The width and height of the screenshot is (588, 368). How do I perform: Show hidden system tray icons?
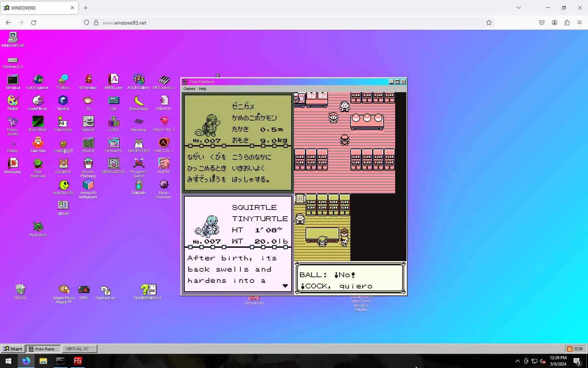(x=518, y=361)
